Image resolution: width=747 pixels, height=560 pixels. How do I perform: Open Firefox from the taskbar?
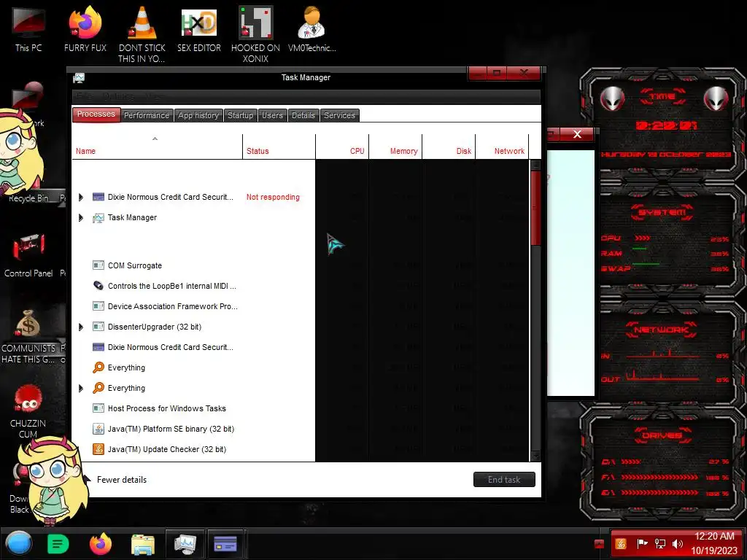coord(101,544)
